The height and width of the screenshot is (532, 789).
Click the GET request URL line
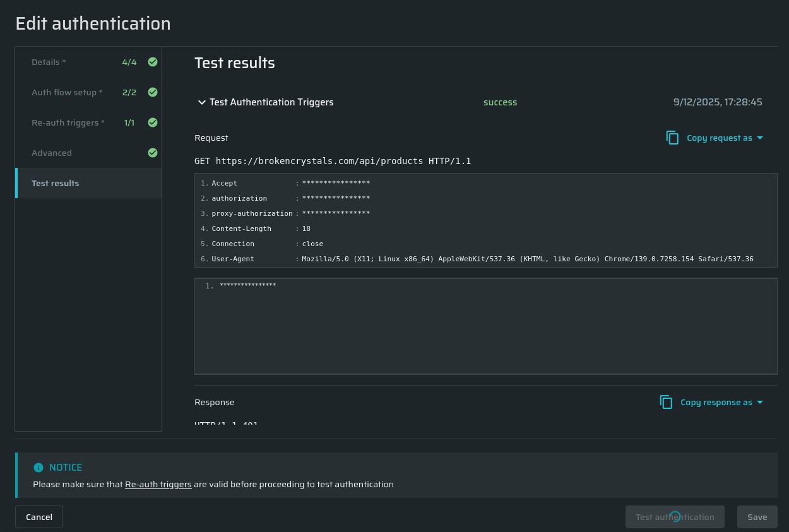click(x=333, y=161)
